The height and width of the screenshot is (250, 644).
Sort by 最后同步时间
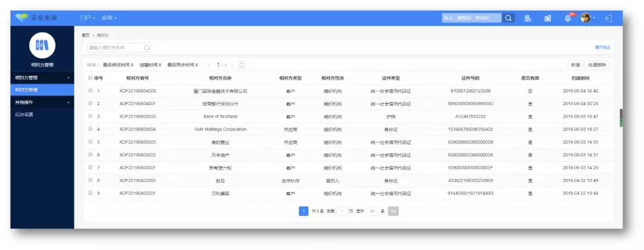pos(183,65)
